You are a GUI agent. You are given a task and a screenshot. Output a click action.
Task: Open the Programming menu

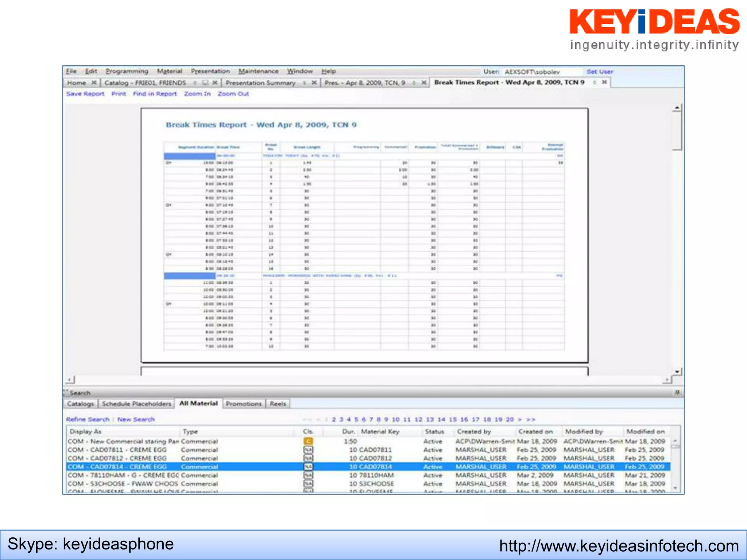coord(127,71)
